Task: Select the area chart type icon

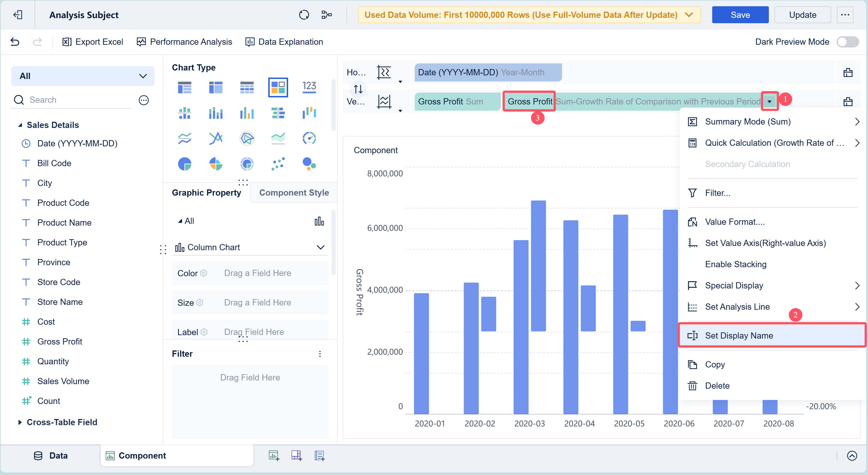Action: [x=278, y=138]
